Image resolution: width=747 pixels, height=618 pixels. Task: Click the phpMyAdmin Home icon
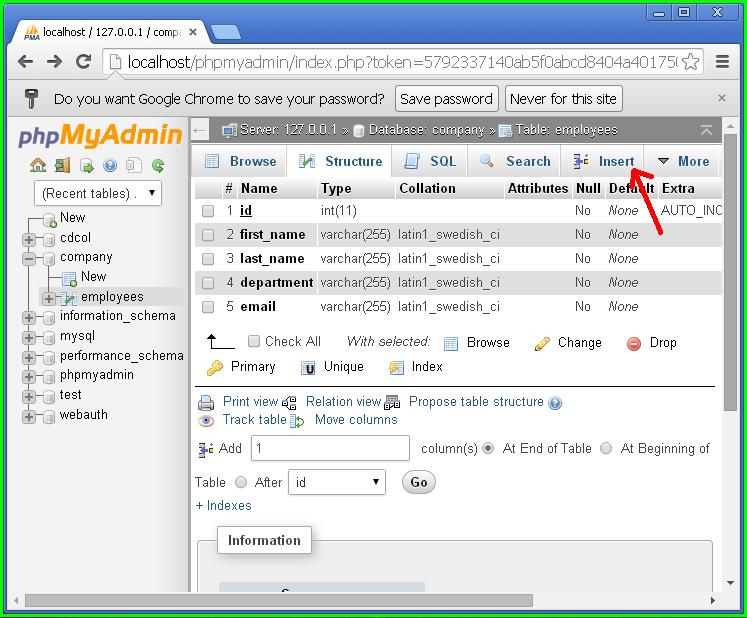point(38,165)
